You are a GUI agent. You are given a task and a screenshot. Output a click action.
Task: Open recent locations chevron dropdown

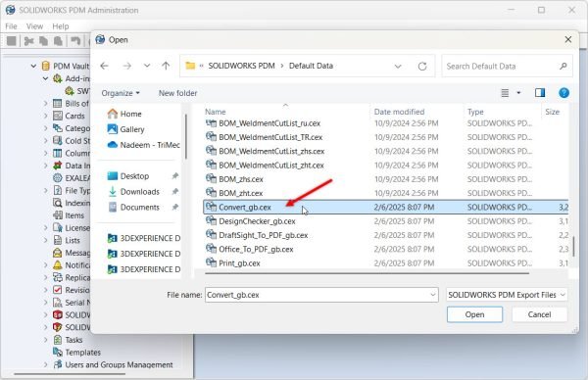pyautogui.click(x=147, y=66)
